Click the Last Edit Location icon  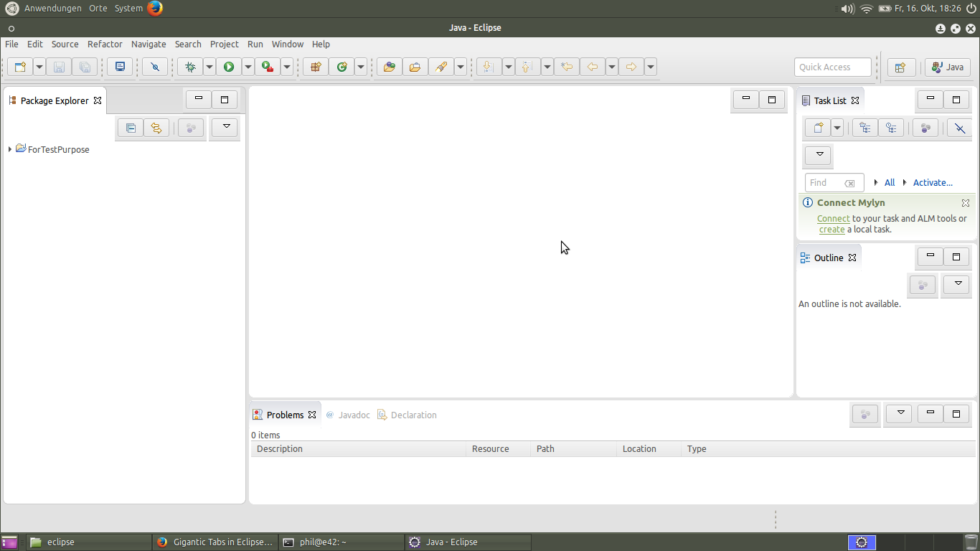click(x=567, y=67)
